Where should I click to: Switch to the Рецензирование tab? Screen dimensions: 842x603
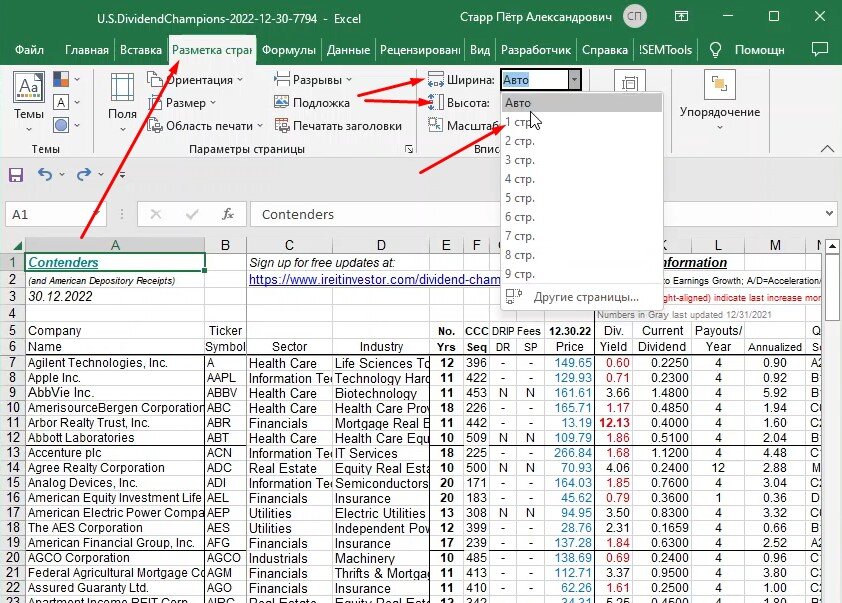click(420, 50)
